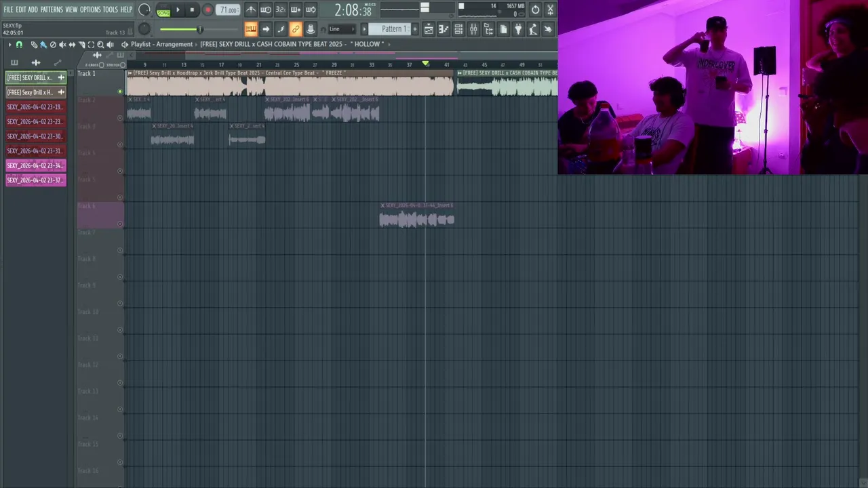The height and width of the screenshot is (488, 868).
Task: Open the Playlist view icon
Action: coord(429,29)
